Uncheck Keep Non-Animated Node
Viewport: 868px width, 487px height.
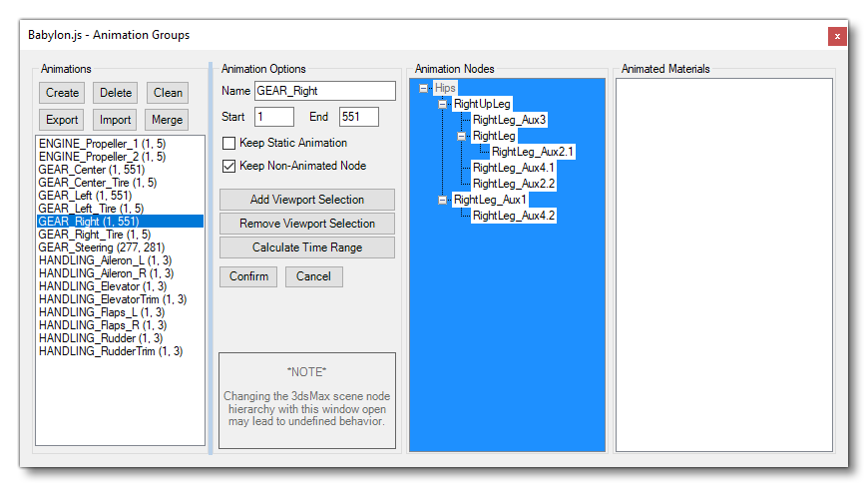(229, 166)
